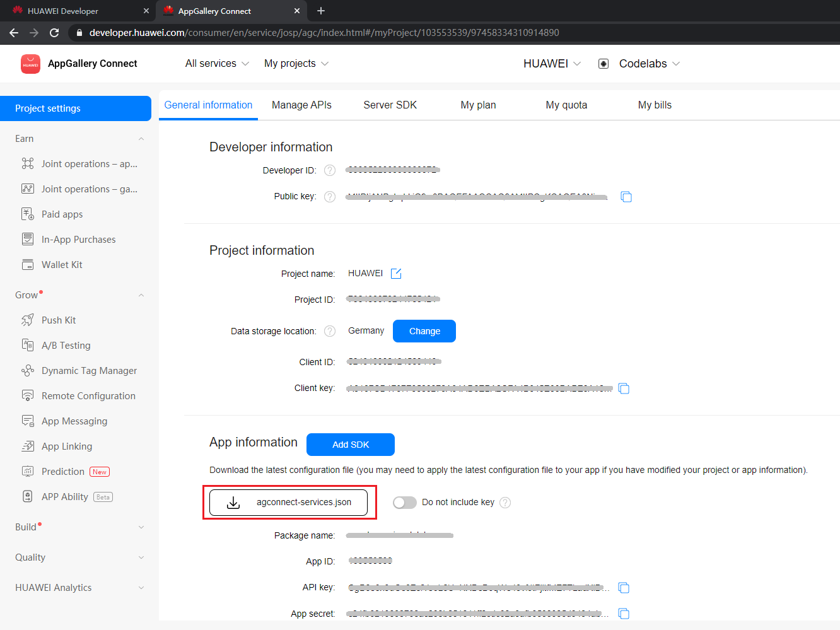Image resolution: width=840 pixels, height=630 pixels.
Task: Select Push Kit in the Grow sidebar
Action: [58, 320]
